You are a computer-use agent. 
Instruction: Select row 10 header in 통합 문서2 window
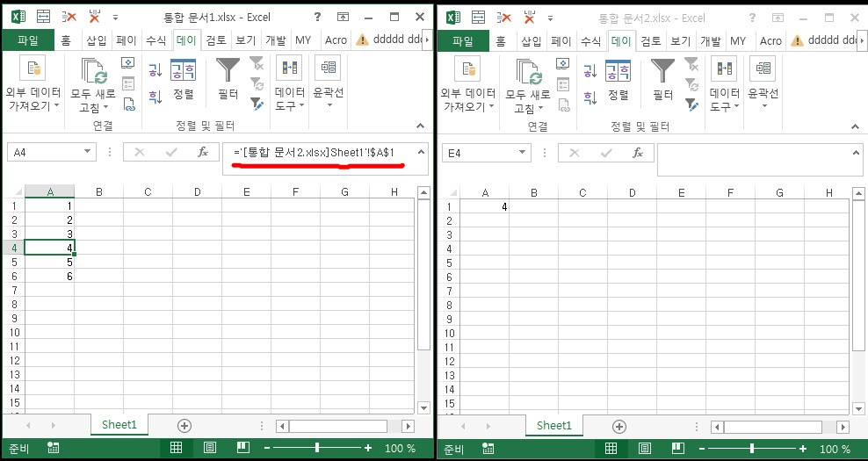pyautogui.click(x=450, y=333)
